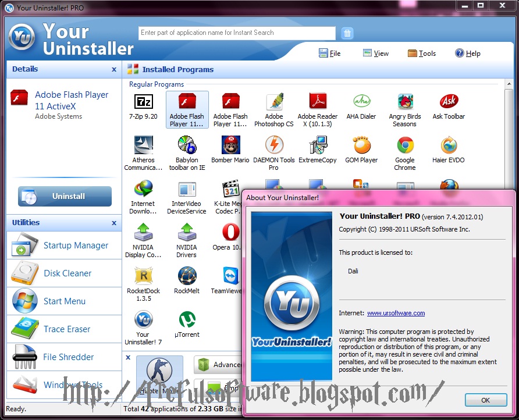Image resolution: width=519 pixels, height=420 pixels.
Task: Select InterVideo DeviceService icon
Action: 187,189
